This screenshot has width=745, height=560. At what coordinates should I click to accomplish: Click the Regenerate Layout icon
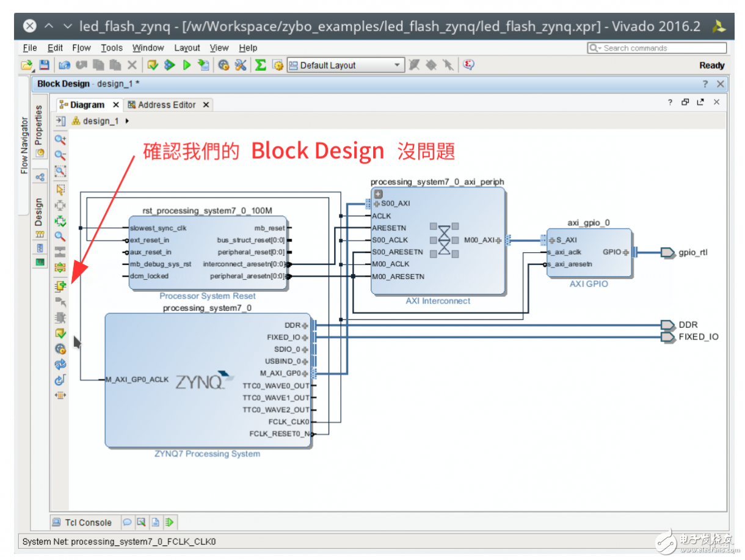(x=60, y=365)
